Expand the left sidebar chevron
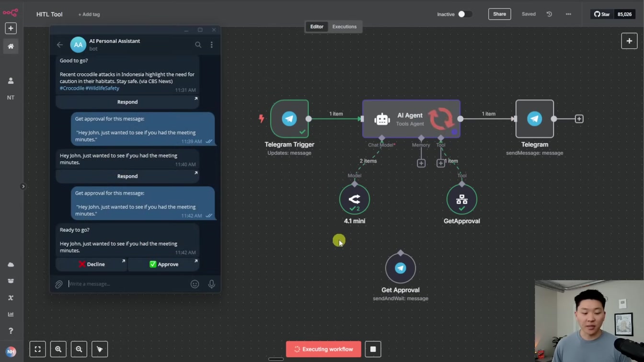 [x=23, y=186]
